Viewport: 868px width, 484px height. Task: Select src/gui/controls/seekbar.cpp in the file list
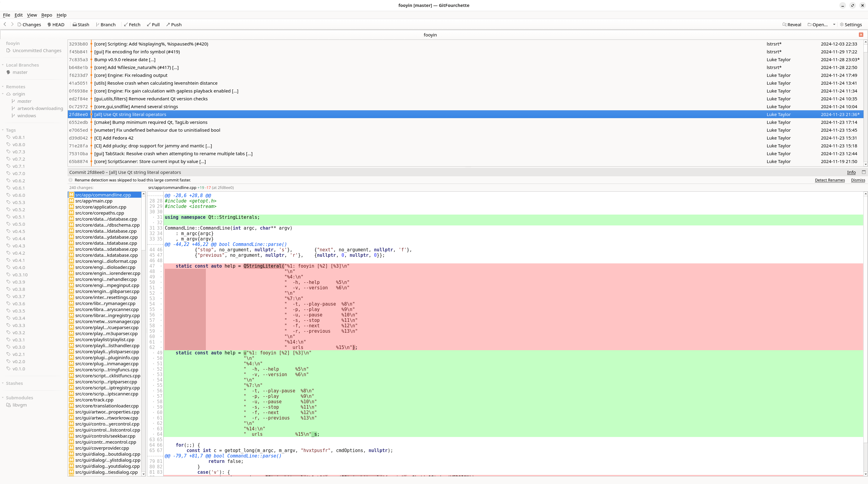(105, 436)
